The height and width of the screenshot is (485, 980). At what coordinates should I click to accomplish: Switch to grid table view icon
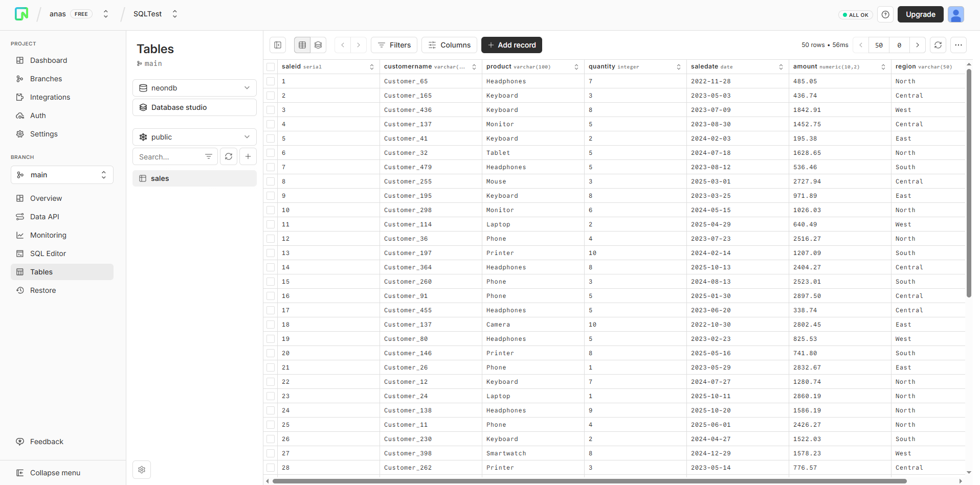pyautogui.click(x=302, y=45)
